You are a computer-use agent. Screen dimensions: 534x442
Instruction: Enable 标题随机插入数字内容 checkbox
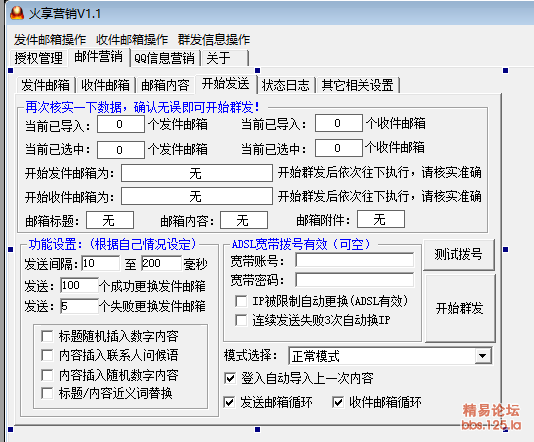47,336
